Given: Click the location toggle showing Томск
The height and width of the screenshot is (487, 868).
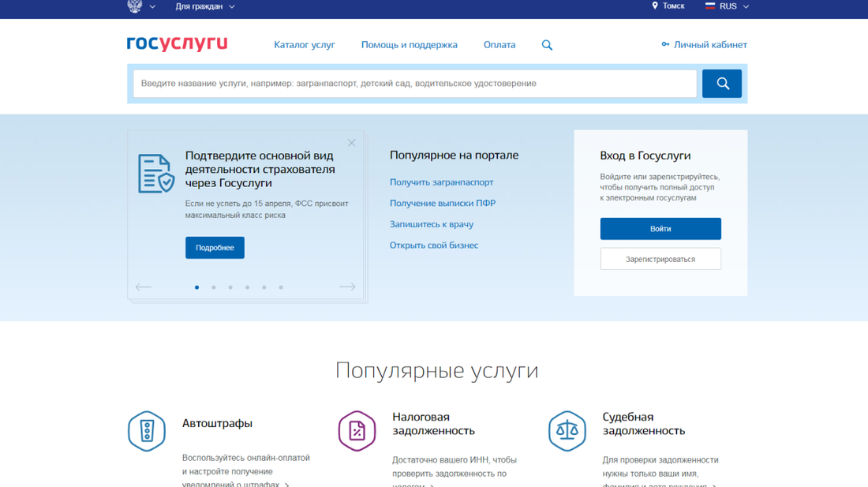Looking at the screenshot, I should tap(668, 6).
